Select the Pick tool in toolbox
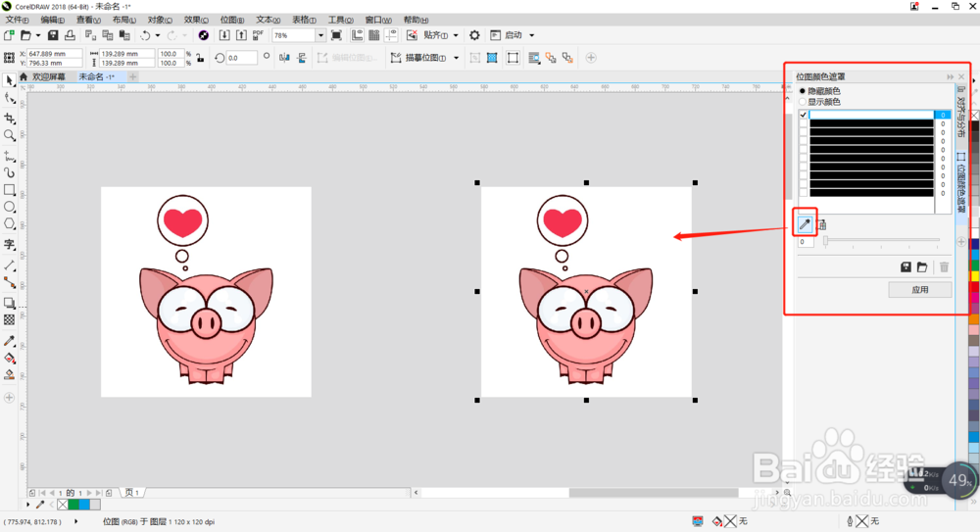Viewport: 980px width, 532px height. point(10,80)
